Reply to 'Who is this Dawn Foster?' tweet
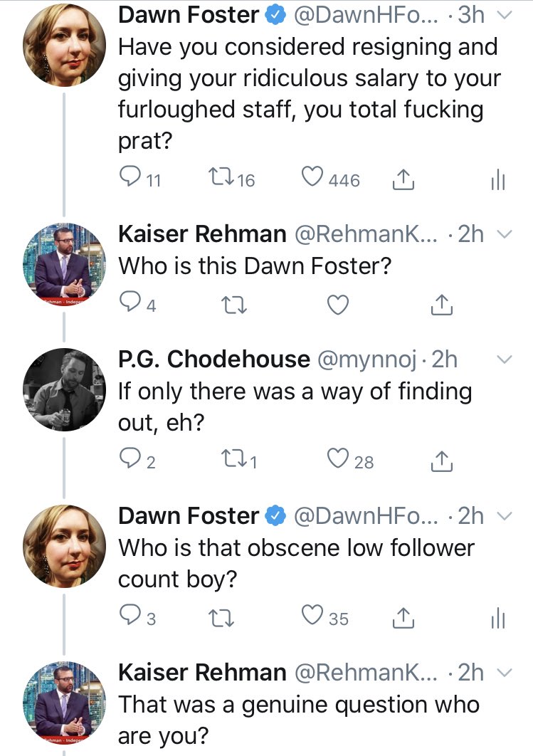 tap(130, 305)
